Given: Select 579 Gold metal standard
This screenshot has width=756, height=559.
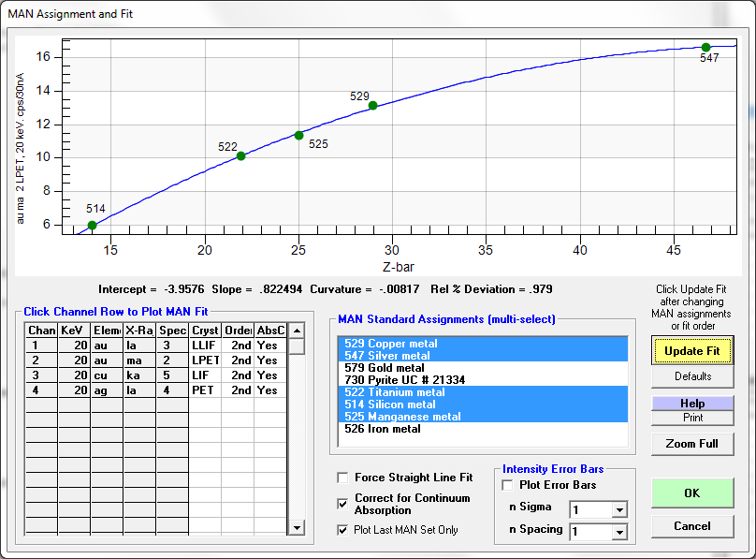Looking at the screenshot, I should coord(385,368).
